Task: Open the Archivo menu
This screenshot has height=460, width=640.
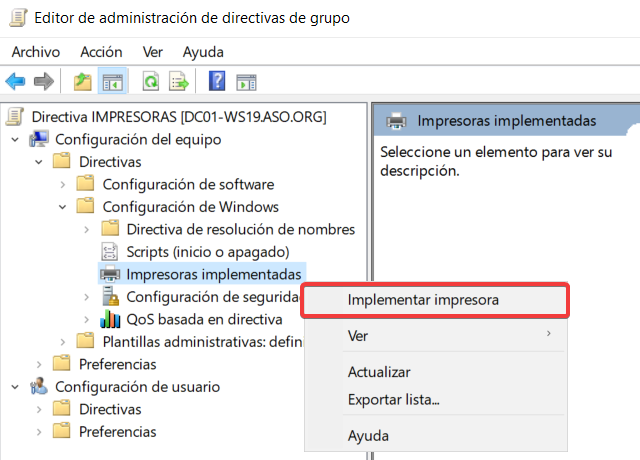Action: click(x=36, y=51)
